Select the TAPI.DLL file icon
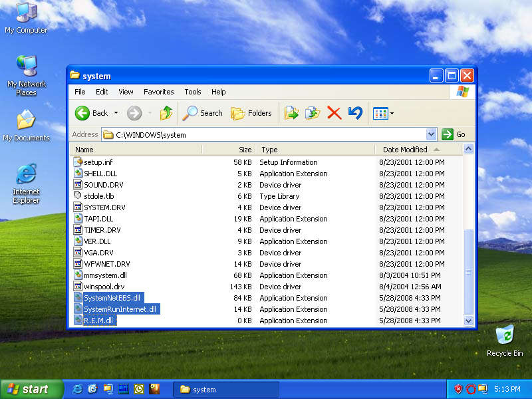This screenshot has height=399, width=532. coord(78,219)
